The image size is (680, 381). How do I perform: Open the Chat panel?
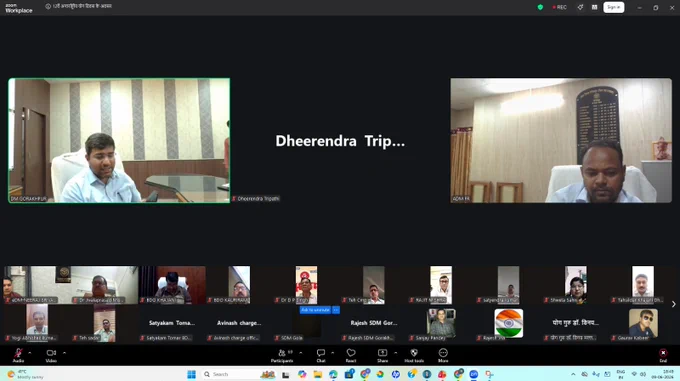pos(321,355)
